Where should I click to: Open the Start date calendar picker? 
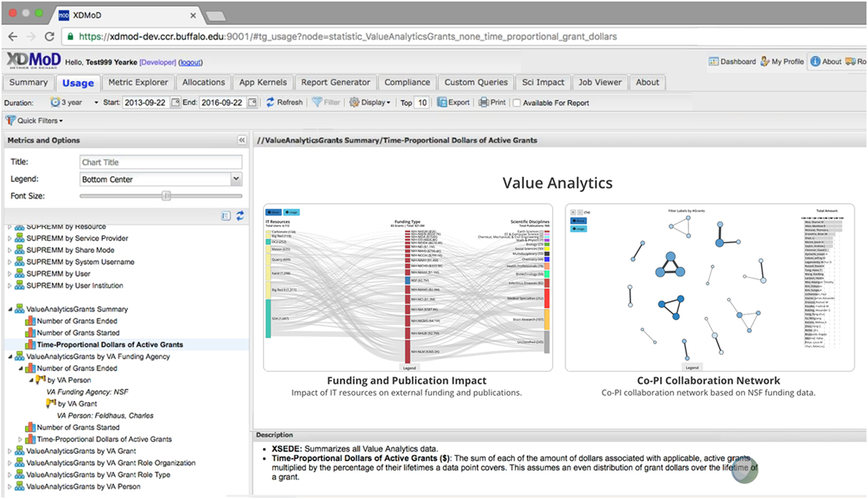pos(175,102)
